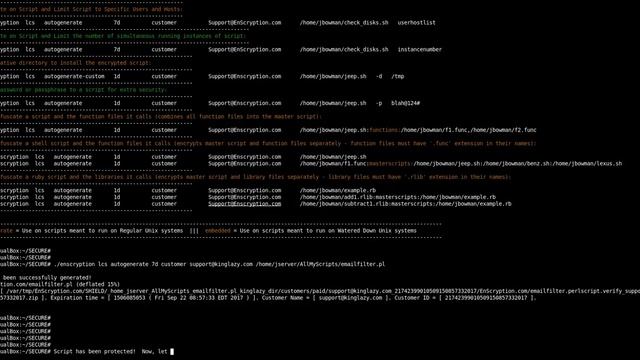Click the '(deflated 15%)' text
Viewport: 640px width, 360px height.
click(98, 284)
